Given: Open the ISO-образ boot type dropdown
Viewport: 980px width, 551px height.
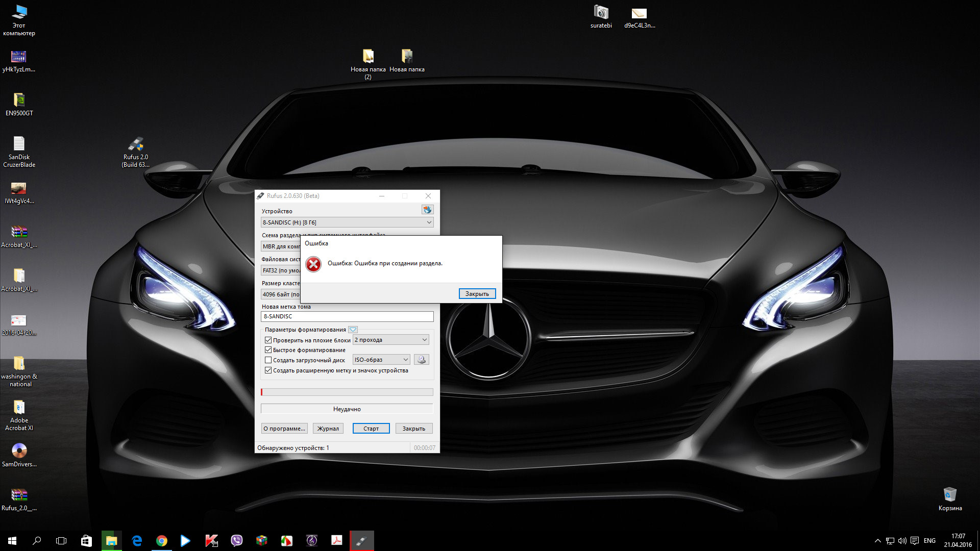Looking at the screenshot, I should click(x=381, y=360).
